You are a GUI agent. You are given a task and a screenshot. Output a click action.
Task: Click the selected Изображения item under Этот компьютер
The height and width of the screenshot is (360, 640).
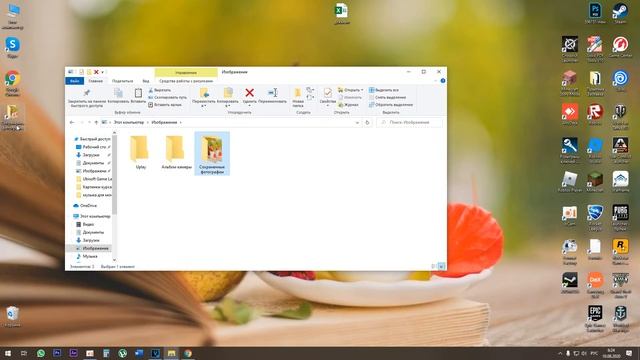point(89,248)
